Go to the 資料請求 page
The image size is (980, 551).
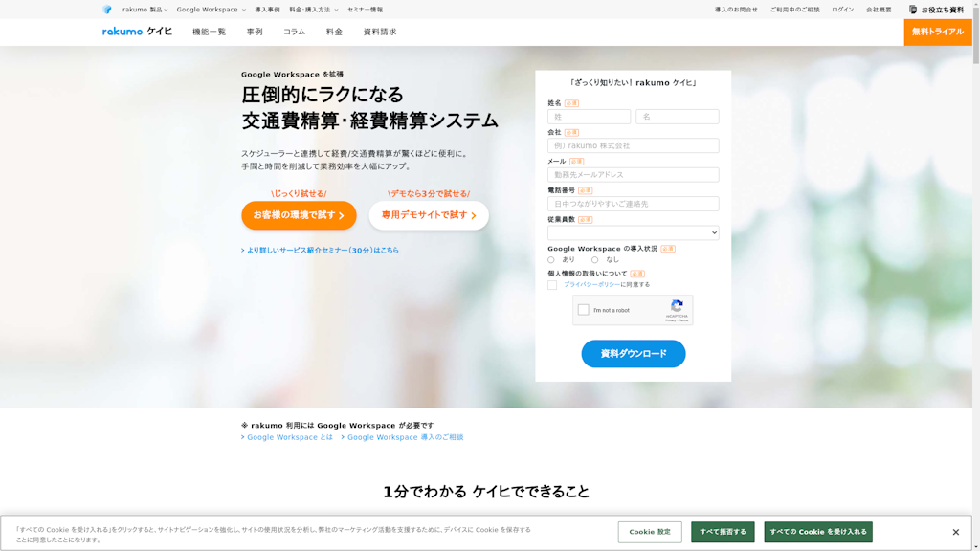pos(381,31)
